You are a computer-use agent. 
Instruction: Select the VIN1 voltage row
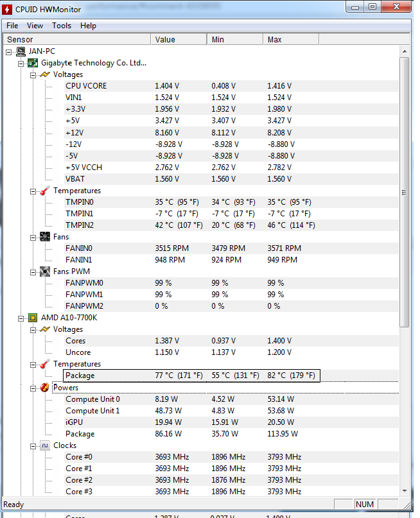(x=232, y=98)
